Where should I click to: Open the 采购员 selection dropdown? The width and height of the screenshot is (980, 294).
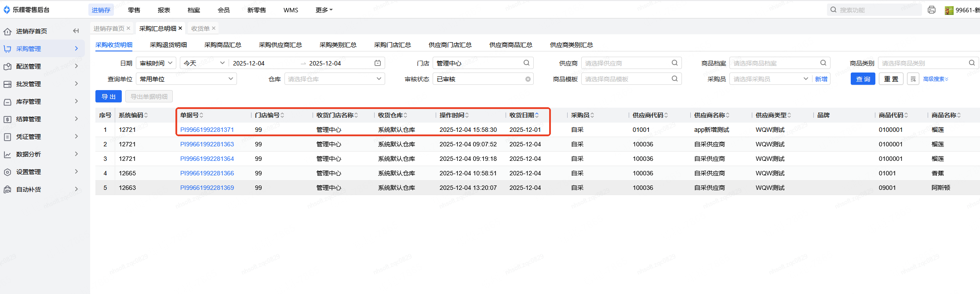point(770,79)
